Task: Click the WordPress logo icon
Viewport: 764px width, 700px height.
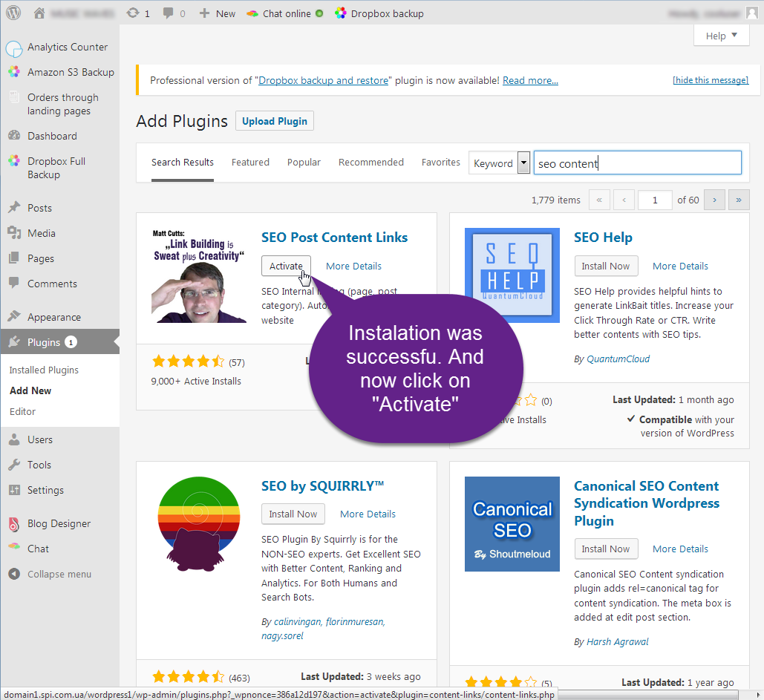Action: 13,13
